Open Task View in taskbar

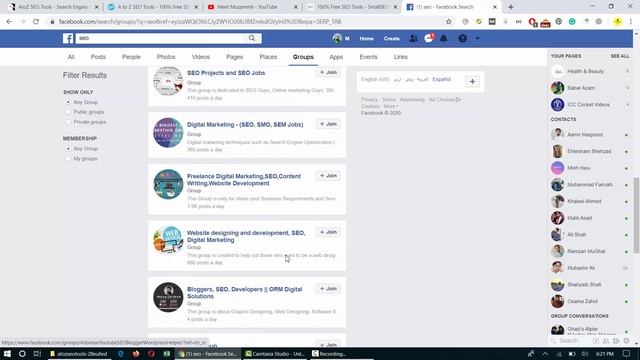[x=37, y=354]
